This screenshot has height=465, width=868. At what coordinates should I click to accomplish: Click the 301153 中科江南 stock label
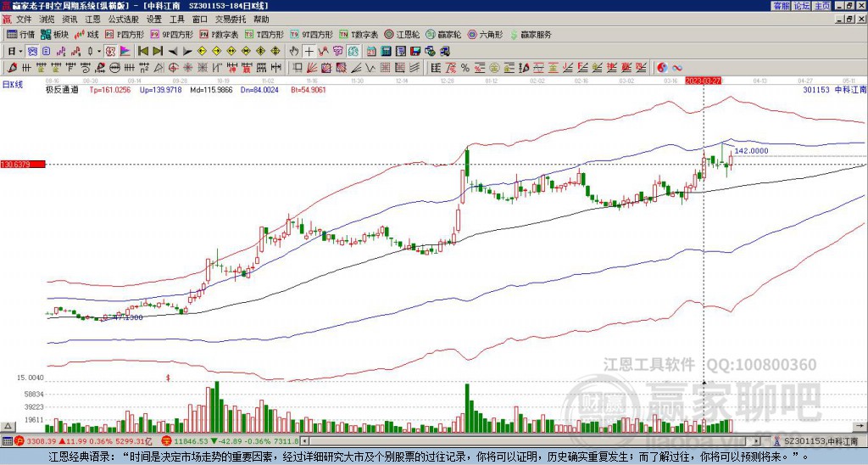coord(835,89)
